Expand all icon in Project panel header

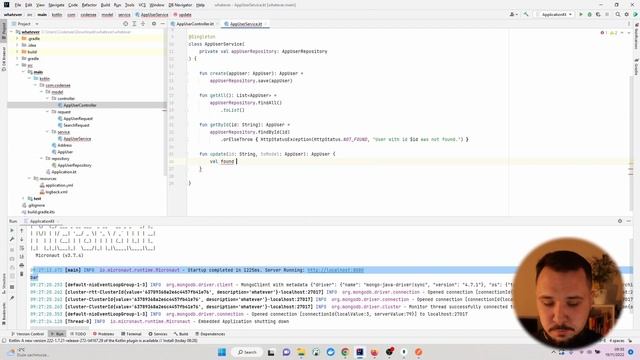point(134,24)
